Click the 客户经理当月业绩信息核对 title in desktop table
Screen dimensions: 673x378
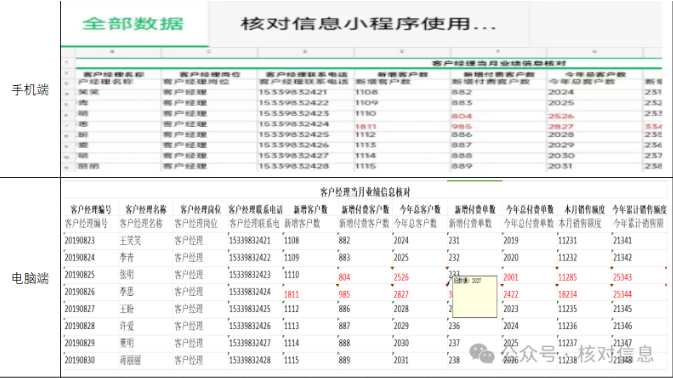click(x=365, y=191)
